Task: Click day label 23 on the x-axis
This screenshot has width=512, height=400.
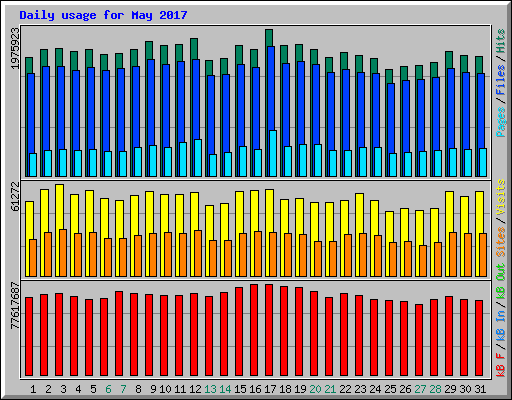Action: (x=360, y=389)
